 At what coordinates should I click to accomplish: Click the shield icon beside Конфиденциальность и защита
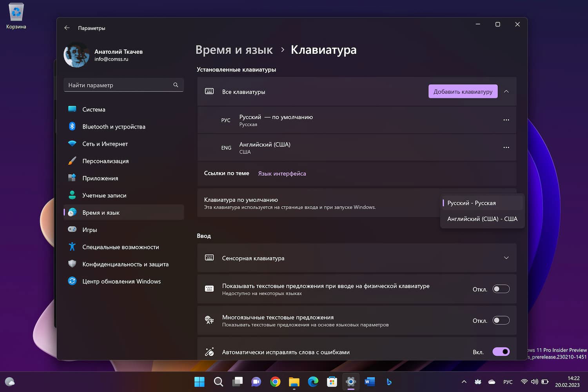72,264
